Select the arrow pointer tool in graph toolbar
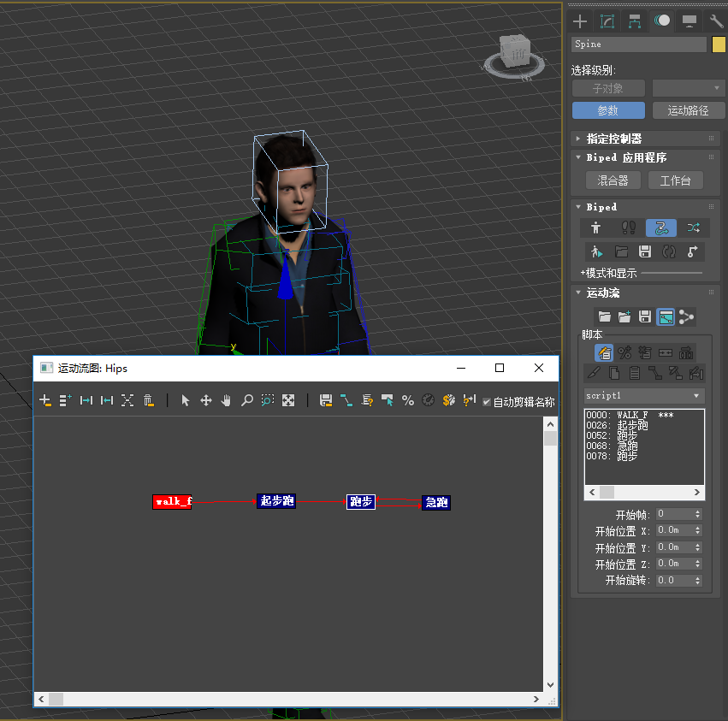 coord(186,400)
